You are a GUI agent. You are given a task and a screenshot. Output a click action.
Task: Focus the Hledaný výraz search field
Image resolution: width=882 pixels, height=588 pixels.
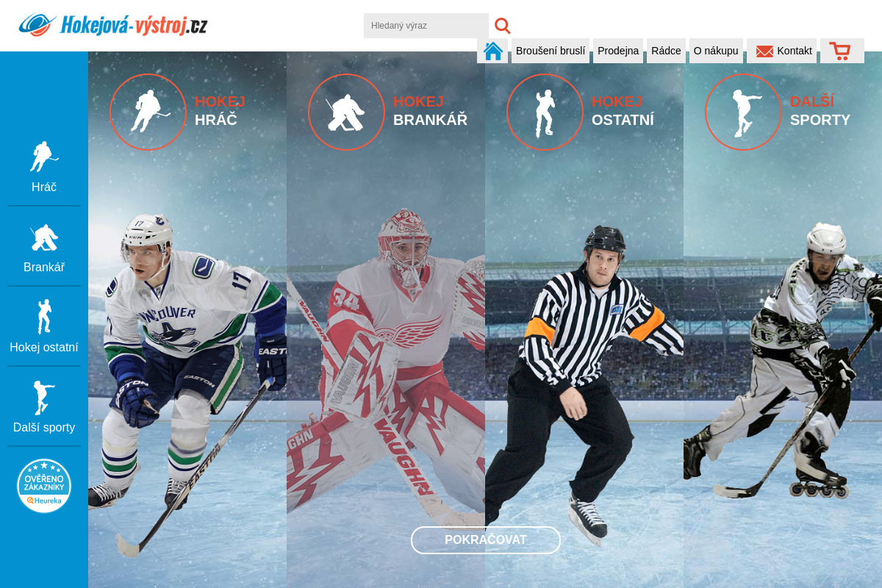pyautogui.click(x=426, y=26)
